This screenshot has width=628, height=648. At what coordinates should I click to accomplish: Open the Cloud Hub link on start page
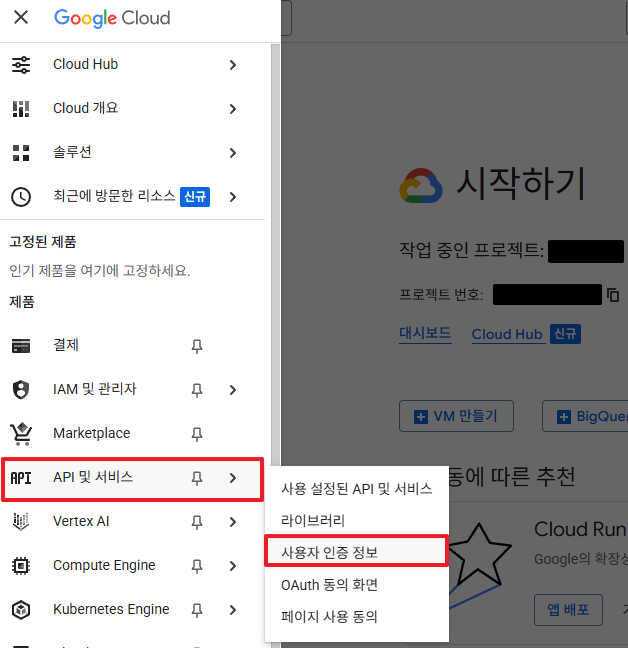(x=507, y=334)
